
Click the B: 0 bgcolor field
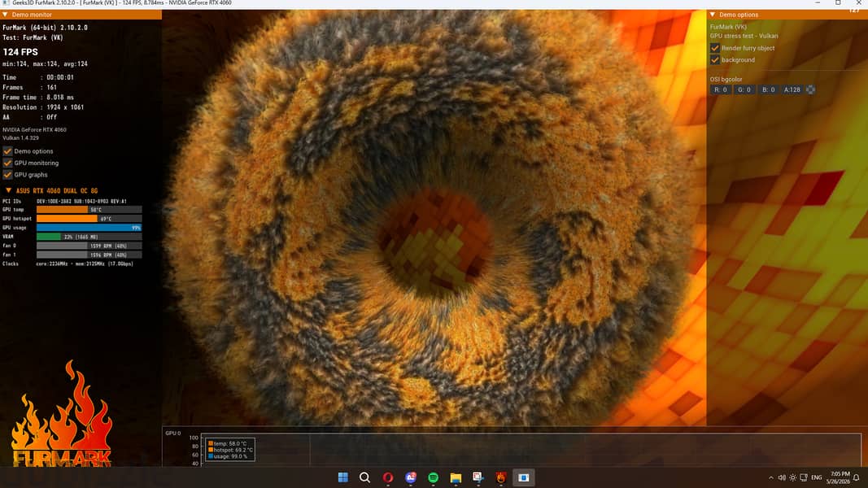click(769, 89)
